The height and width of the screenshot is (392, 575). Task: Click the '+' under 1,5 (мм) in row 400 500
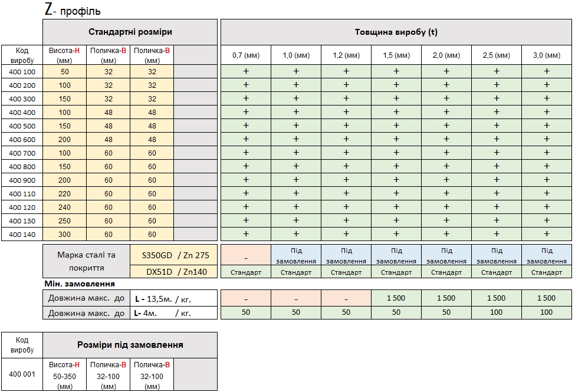[x=396, y=126]
